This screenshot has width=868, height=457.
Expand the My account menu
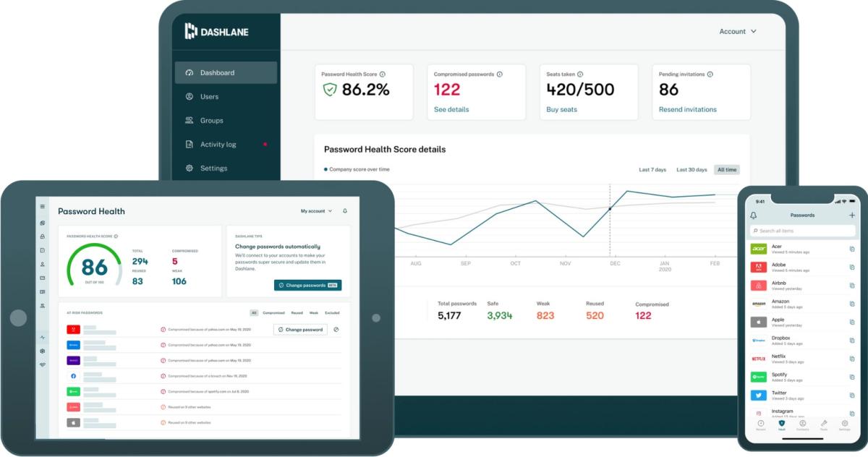[x=312, y=210]
